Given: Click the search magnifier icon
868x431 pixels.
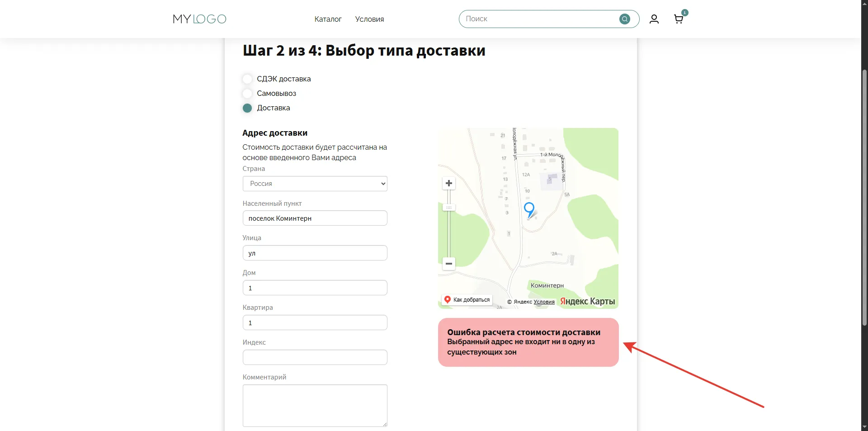Looking at the screenshot, I should [624, 19].
